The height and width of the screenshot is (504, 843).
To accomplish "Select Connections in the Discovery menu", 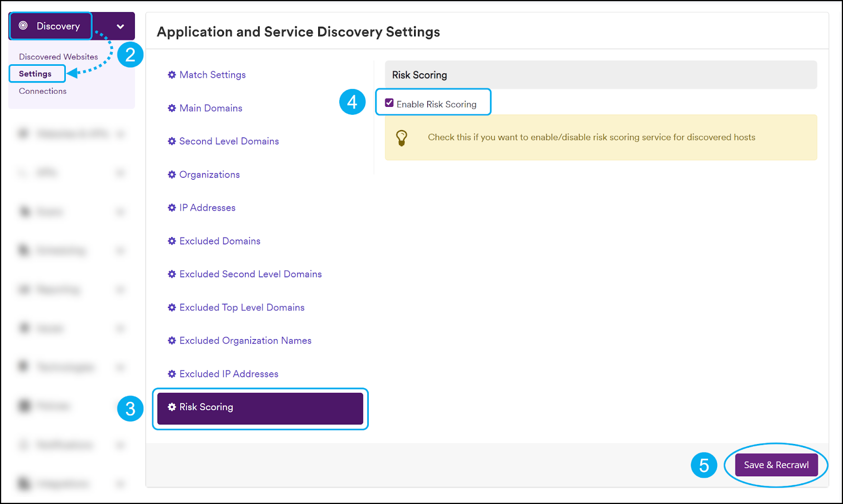I will pos(43,91).
